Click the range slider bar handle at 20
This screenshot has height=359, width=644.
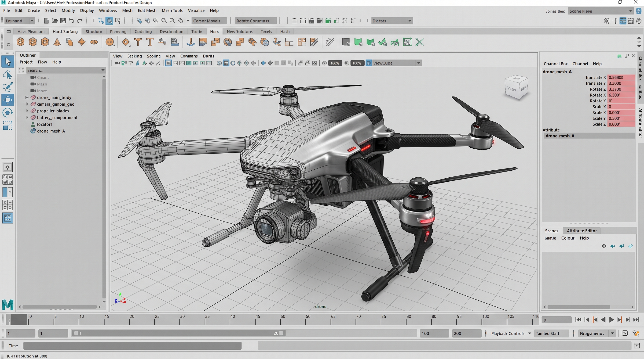pyautogui.click(x=281, y=333)
